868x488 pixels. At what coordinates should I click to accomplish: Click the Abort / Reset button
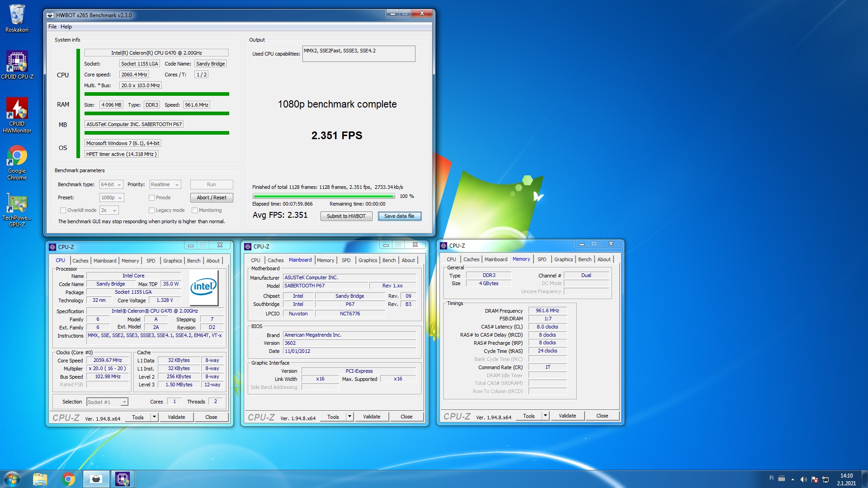pyautogui.click(x=212, y=197)
